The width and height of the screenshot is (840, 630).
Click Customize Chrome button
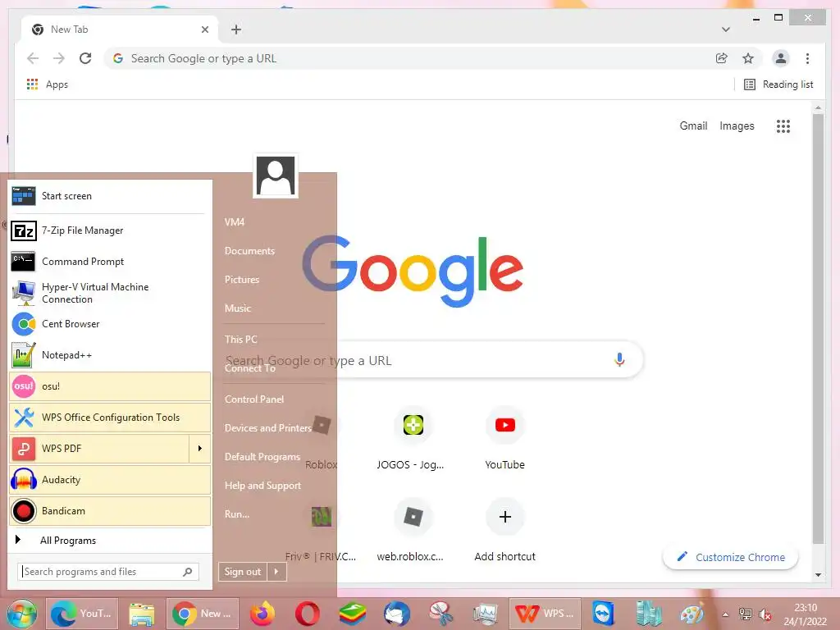[x=731, y=557]
